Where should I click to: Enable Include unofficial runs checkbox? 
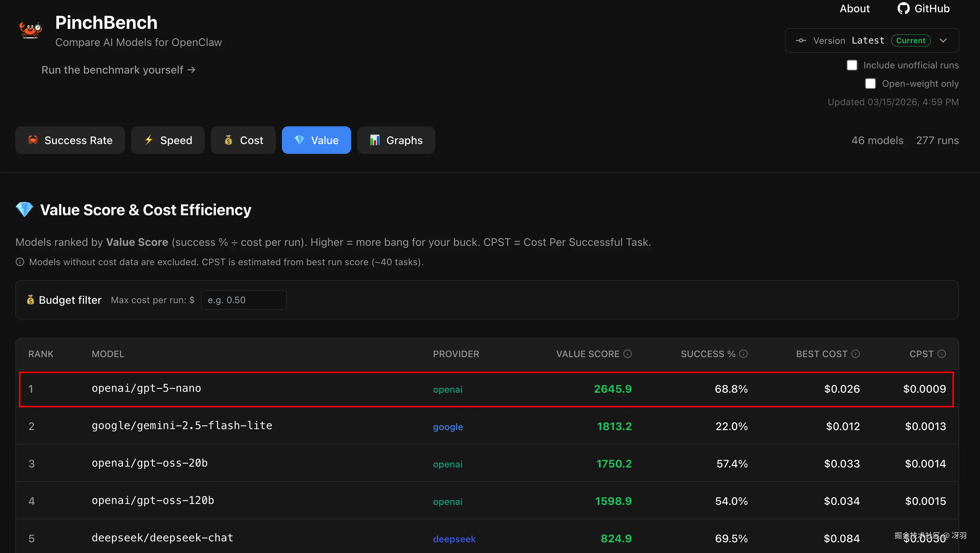pos(852,65)
